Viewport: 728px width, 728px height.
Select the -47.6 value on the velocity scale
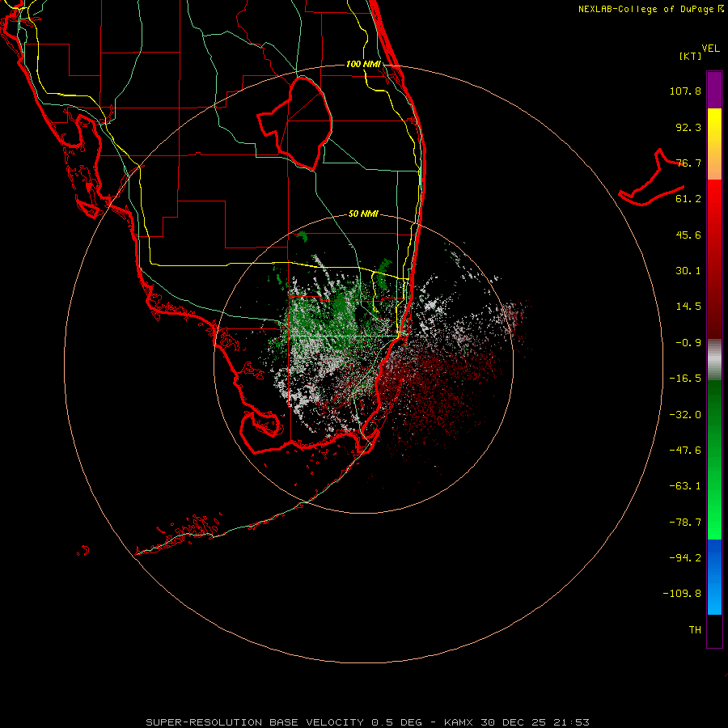coord(685,451)
